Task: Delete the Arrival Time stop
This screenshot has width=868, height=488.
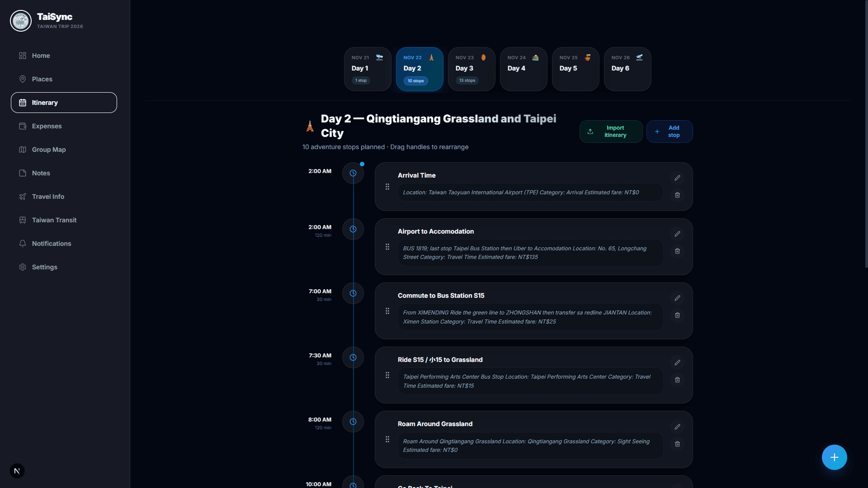Action: coord(677,195)
